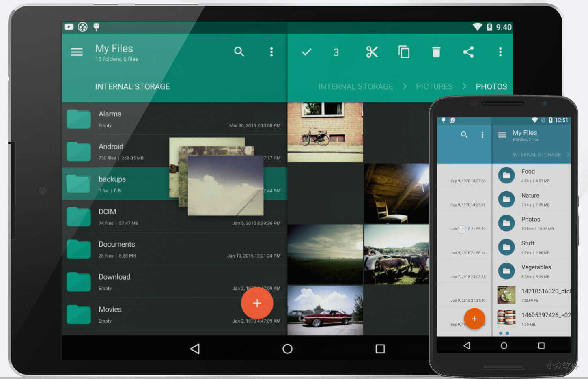Copy the selected files
The image size is (588, 379).
tap(403, 52)
